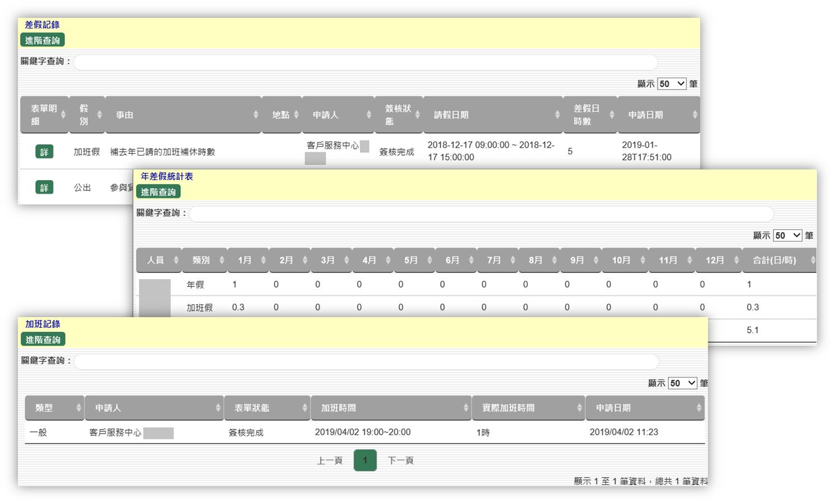
Task: Sort by 表單明細 column
Action: click(x=44, y=115)
